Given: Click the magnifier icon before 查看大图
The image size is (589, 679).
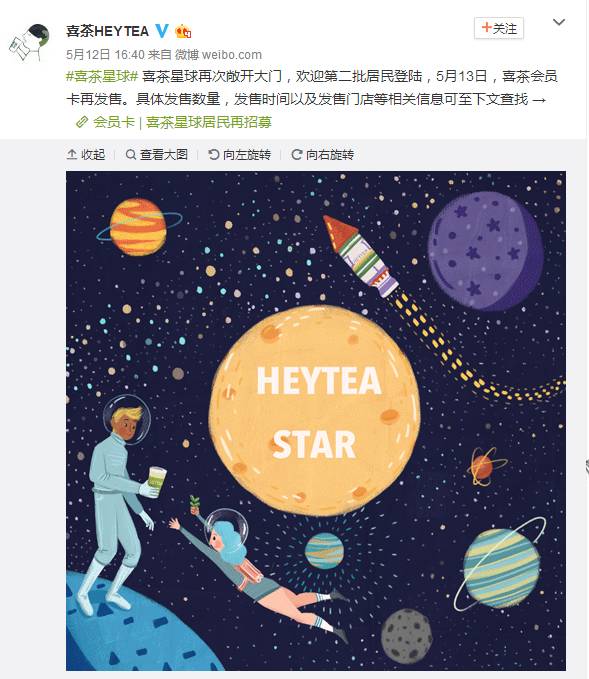Looking at the screenshot, I should 130,155.
